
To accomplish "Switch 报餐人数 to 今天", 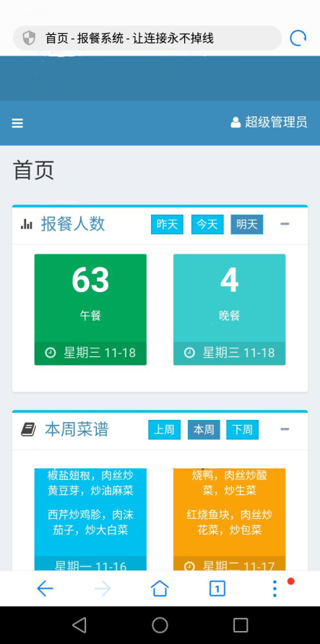I will point(207,224).
